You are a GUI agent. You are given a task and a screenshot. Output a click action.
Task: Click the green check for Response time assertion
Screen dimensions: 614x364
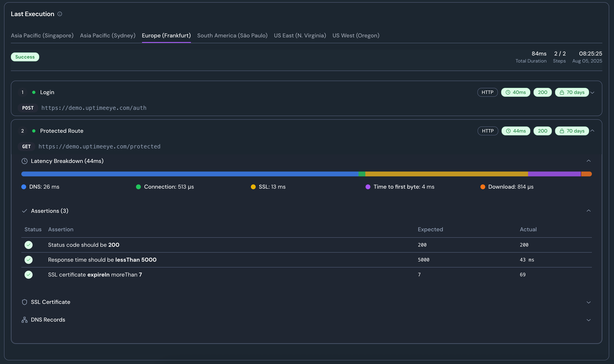(28, 260)
